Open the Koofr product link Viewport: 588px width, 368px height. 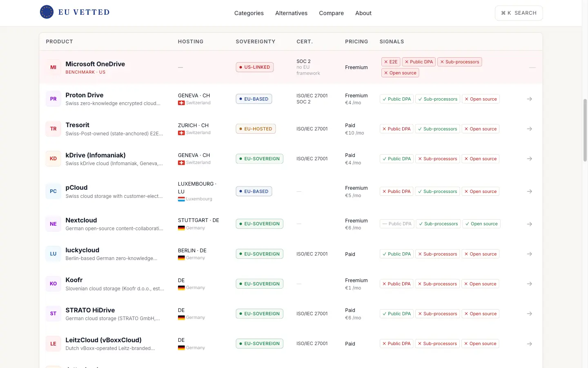click(x=74, y=280)
